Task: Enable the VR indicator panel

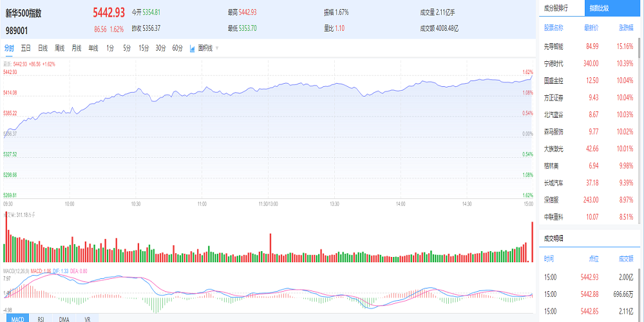Action: [87, 318]
